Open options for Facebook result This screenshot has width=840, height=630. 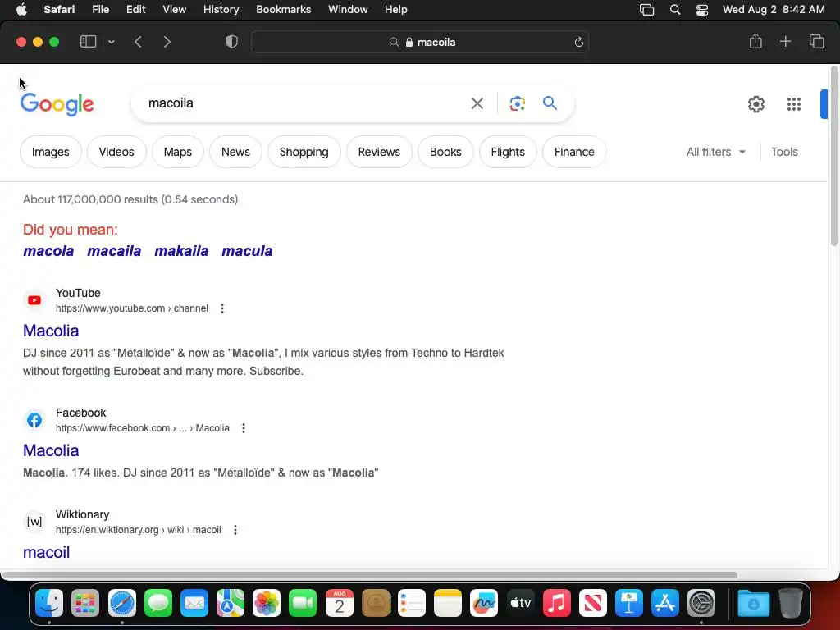(243, 428)
